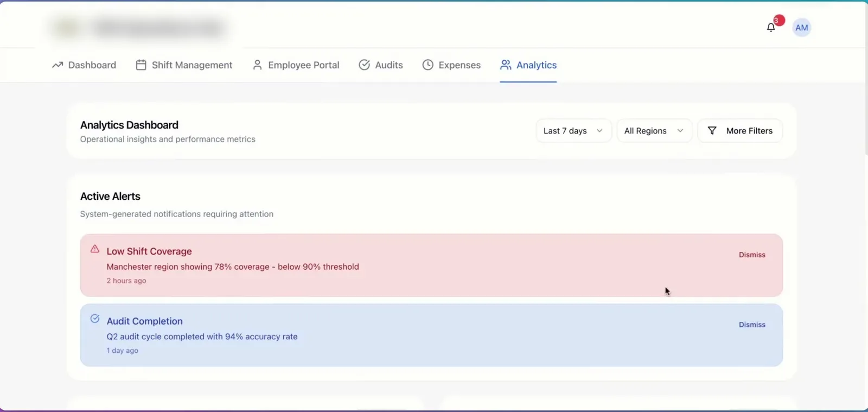Open the Expenses tab
Image resolution: width=868 pixels, height=412 pixels.
(451, 65)
